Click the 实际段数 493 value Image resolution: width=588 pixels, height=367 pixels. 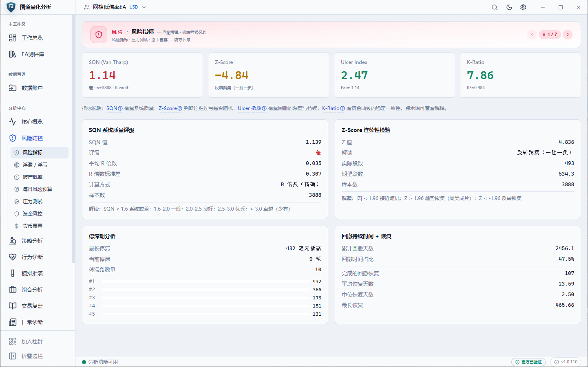coord(569,163)
